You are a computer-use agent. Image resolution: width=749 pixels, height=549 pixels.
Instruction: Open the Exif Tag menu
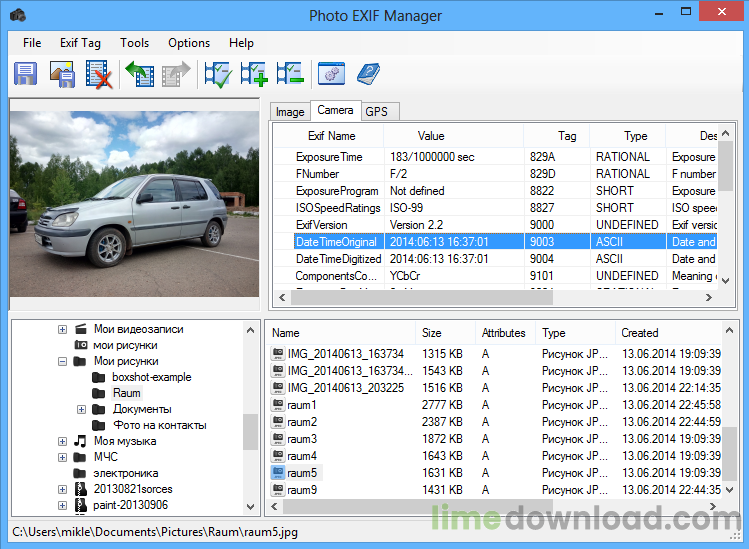[80, 43]
